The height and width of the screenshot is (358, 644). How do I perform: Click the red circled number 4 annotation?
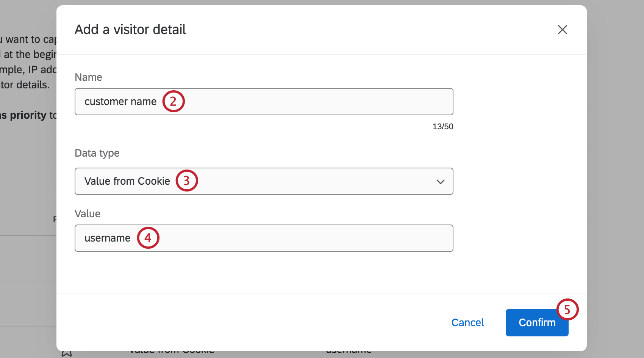coord(148,238)
